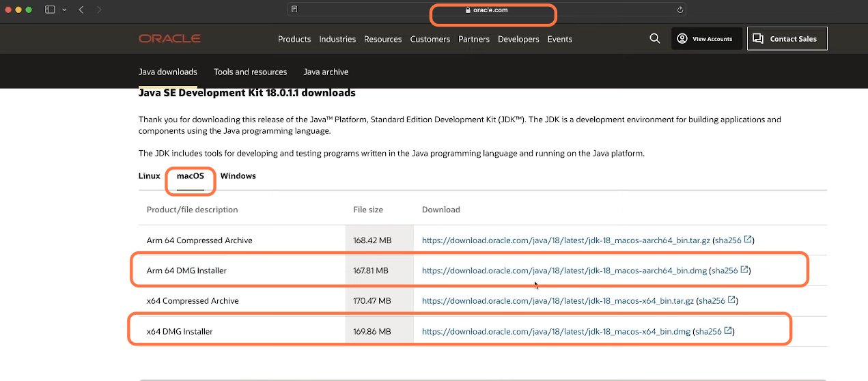Click the Contact Sales button

[787, 39]
